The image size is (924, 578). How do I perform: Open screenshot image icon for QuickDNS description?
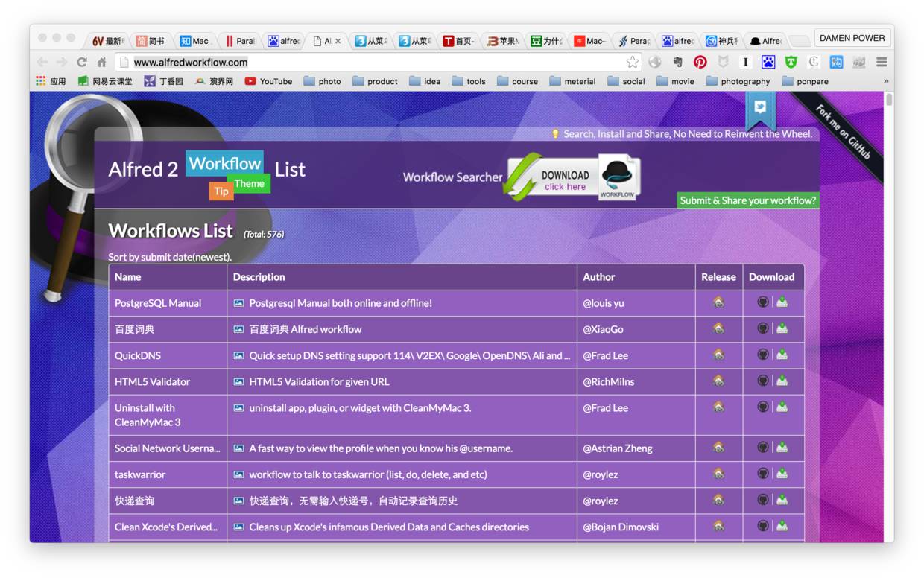(x=238, y=355)
